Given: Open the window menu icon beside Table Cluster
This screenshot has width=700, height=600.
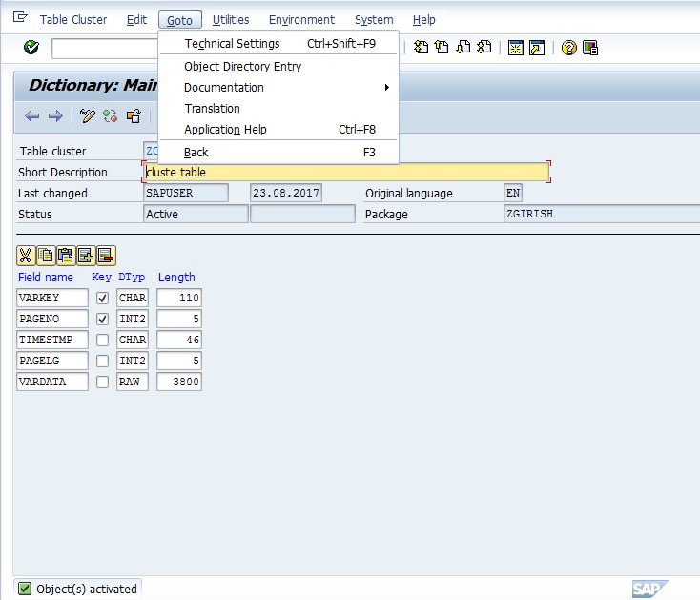Looking at the screenshot, I should 20,17.
